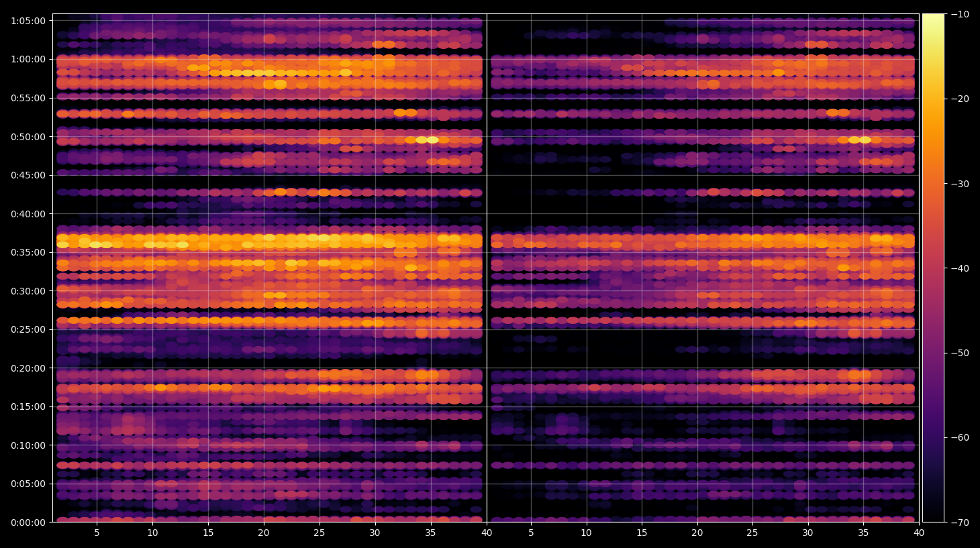Click the 0:05:00 time axis label
The image size is (980, 548).
pyautogui.click(x=28, y=484)
